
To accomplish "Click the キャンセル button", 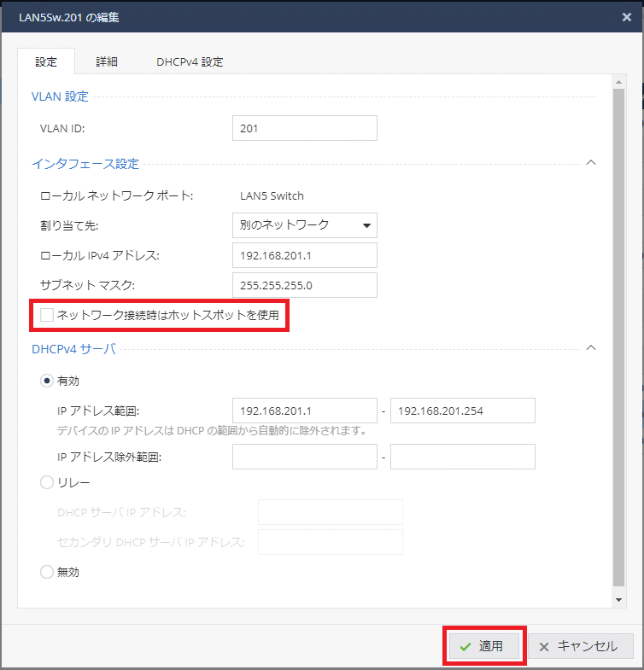I will point(580,646).
